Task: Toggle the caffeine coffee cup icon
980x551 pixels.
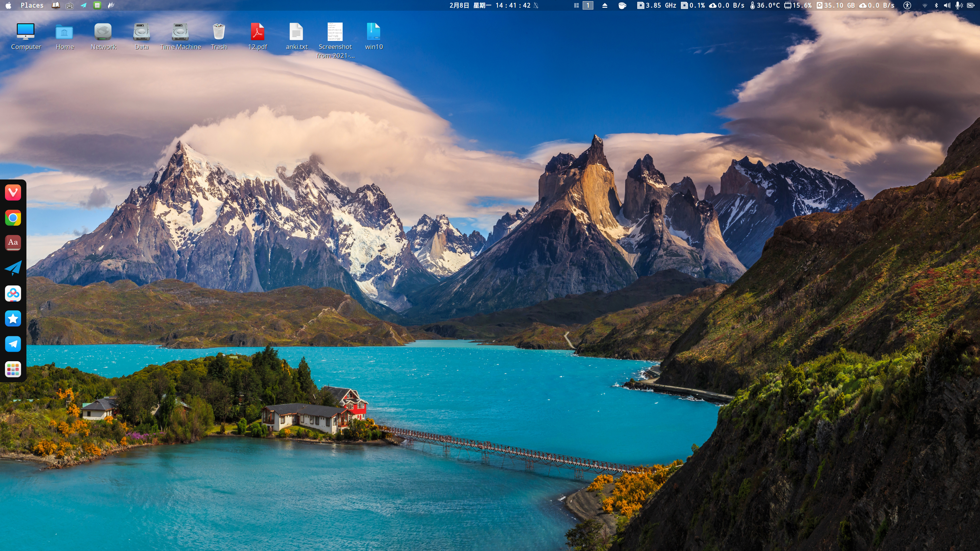Action: [x=622, y=5]
